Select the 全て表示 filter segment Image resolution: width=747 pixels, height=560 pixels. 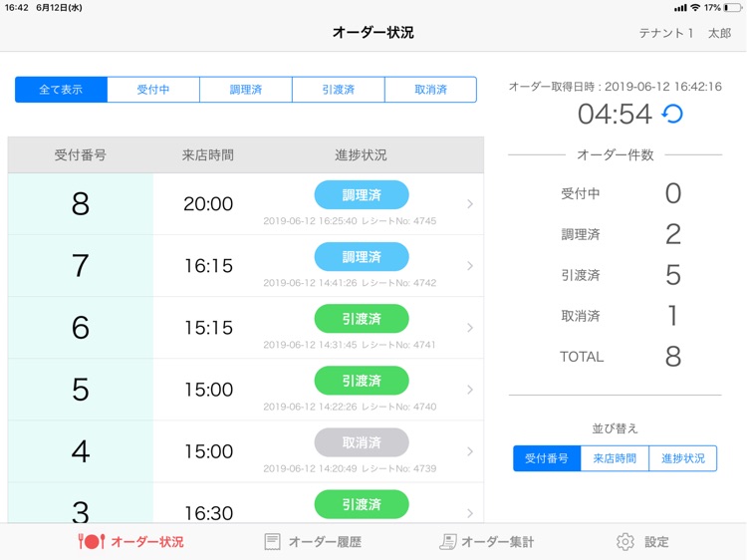(x=61, y=90)
